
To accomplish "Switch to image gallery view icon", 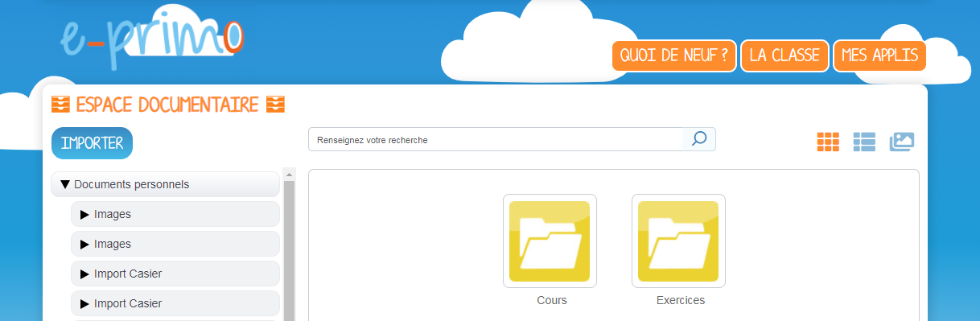I will pyautogui.click(x=902, y=142).
